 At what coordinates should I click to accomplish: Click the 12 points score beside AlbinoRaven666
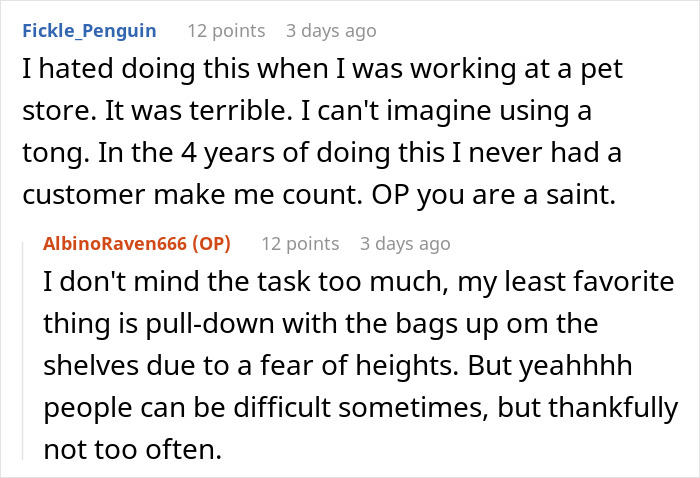[300, 243]
